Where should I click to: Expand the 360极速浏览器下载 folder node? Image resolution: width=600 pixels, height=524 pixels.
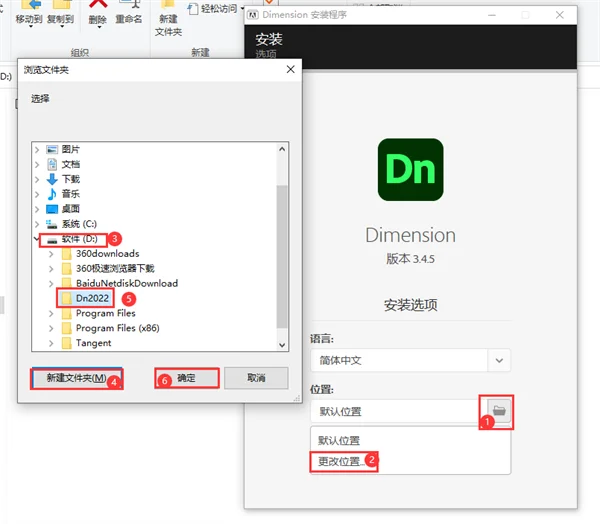(x=51, y=269)
